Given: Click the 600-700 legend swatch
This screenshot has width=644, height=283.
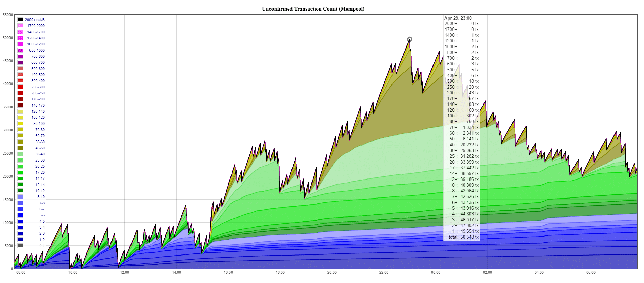Looking at the screenshot, I should [x=20, y=62].
